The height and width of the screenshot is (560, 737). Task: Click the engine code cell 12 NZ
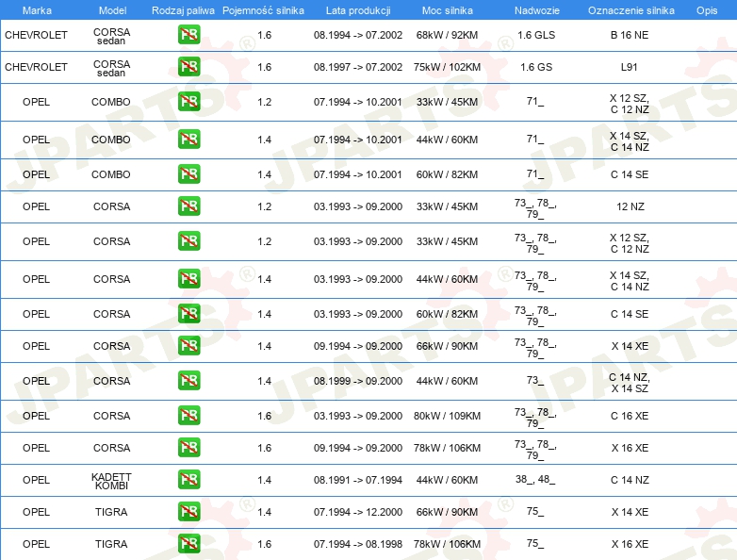click(631, 206)
